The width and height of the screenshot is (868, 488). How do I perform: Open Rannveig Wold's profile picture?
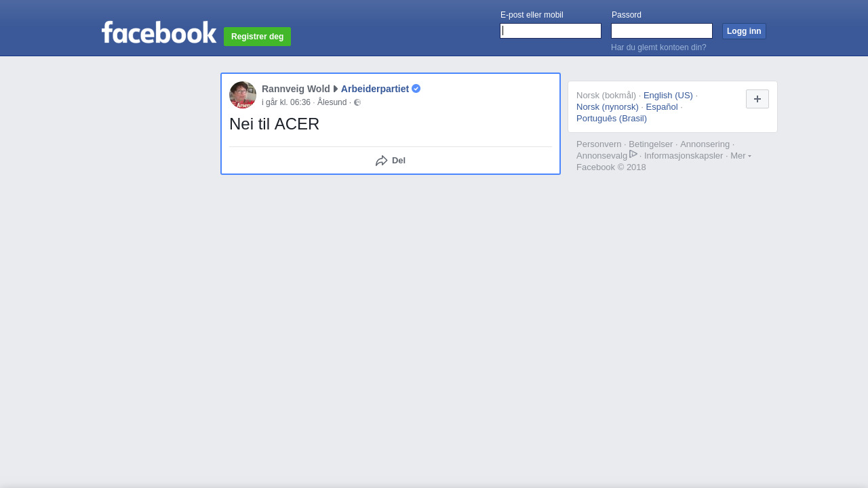pyautogui.click(x=243, y=95)
